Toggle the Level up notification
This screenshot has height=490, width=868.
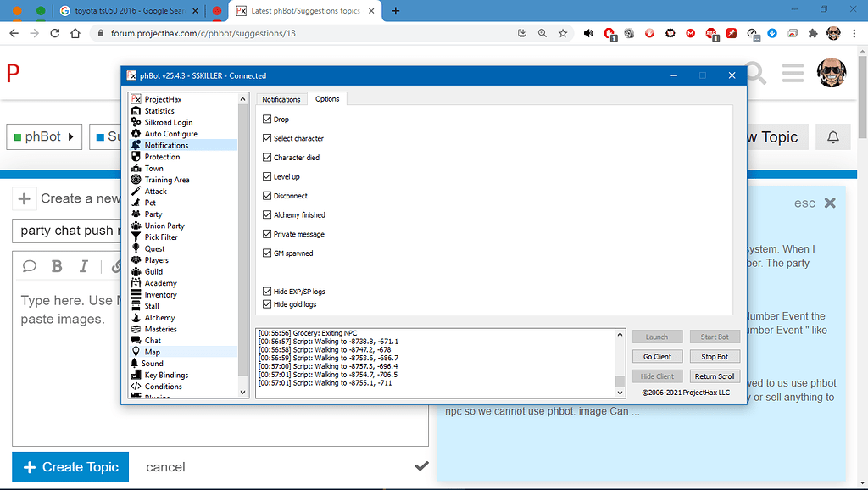pyautogui.click(x=268, y=176)
